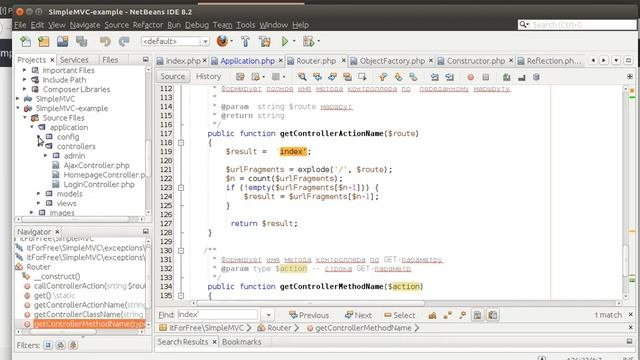Viewport: 640px width, 360px height.
Task: Select LoginController.php in project tree
Action: coord(99,184)
